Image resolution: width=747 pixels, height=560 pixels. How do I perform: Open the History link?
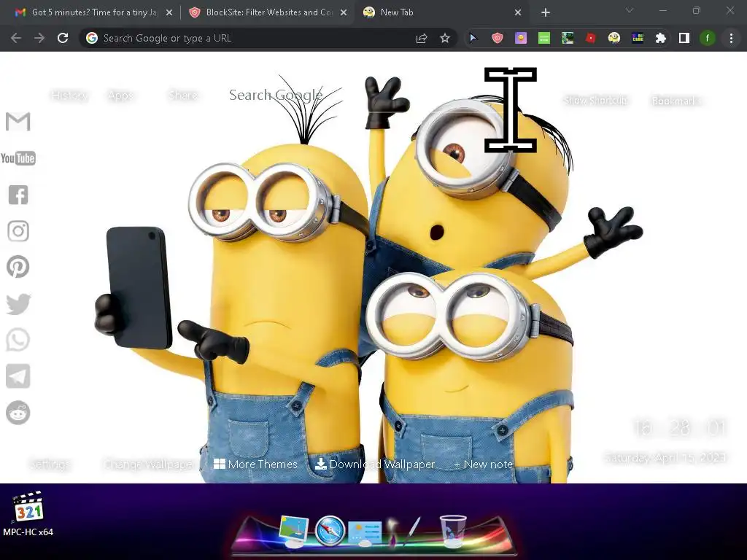(69, 96)
